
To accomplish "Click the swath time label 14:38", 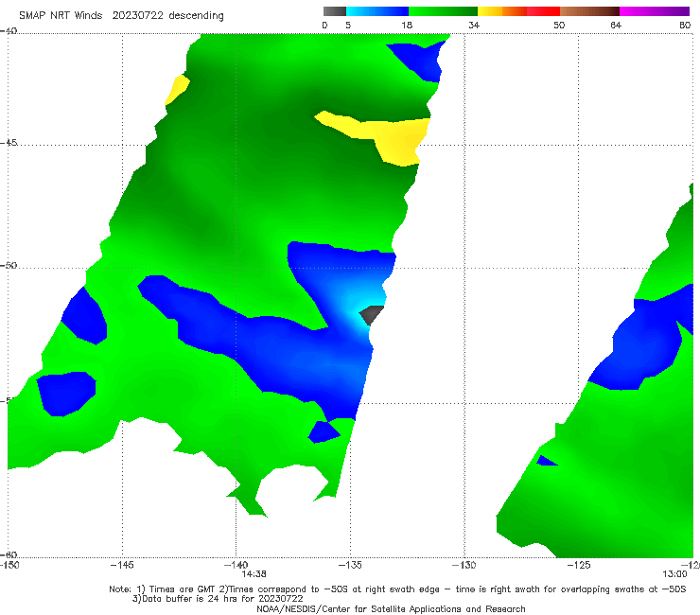I will 254,574.
